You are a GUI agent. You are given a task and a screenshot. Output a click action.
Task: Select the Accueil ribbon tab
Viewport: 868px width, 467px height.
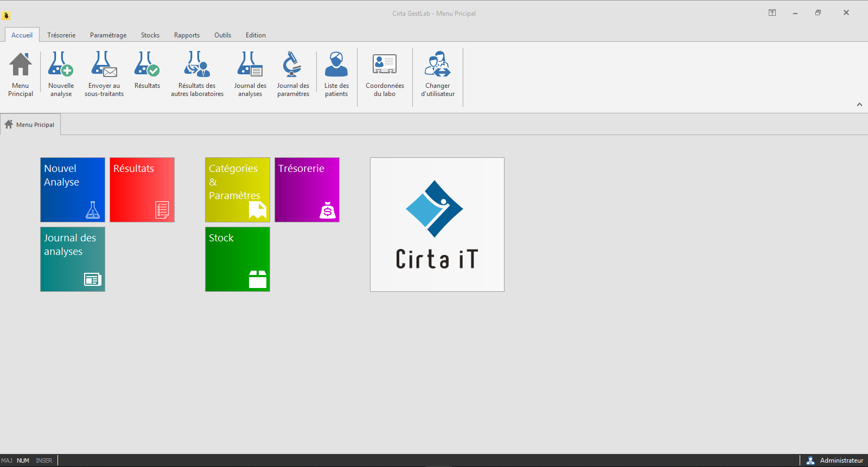pos(22,35)
